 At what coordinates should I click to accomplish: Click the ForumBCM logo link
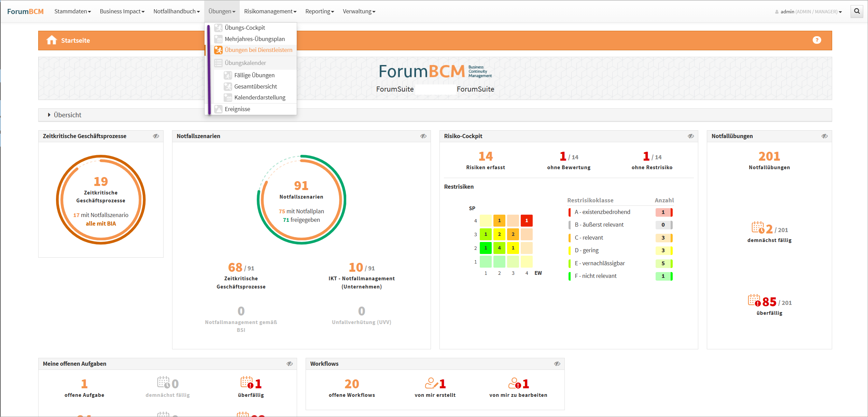[25, 11]
